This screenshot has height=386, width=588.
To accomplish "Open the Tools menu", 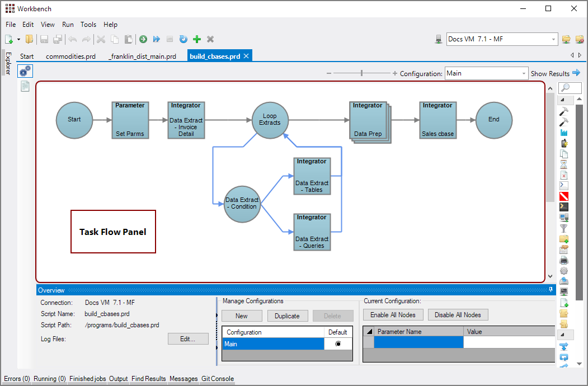I will (x=88, y=25).
